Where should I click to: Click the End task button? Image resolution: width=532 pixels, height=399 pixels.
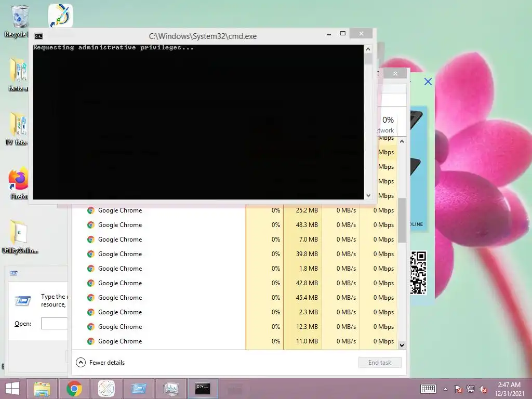coord(380,362)
